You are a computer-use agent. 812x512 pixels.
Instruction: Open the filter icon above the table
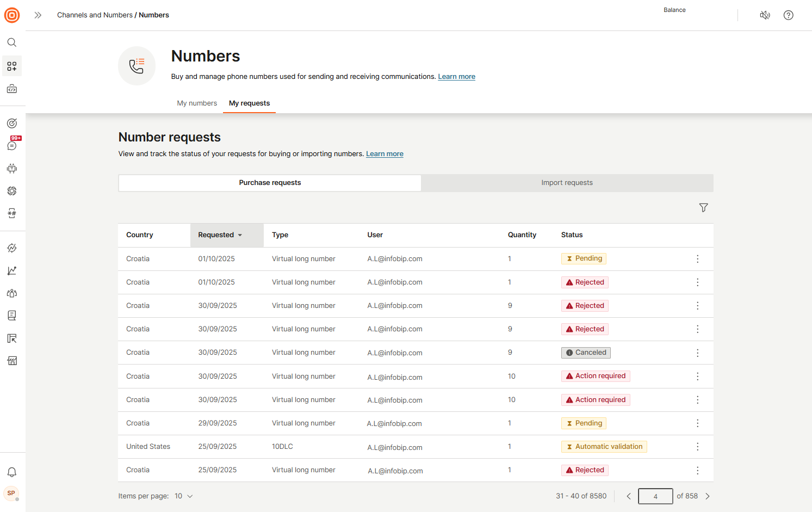coord(703,208)
